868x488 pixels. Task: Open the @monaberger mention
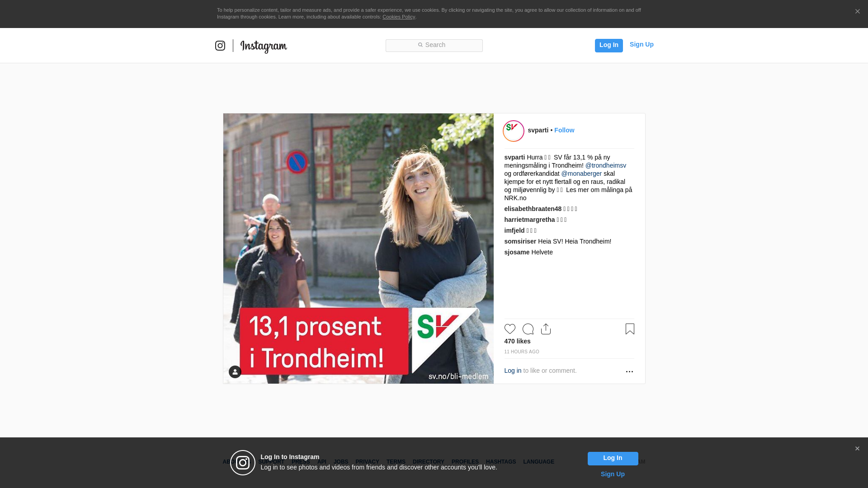click(x=581, y=174)
